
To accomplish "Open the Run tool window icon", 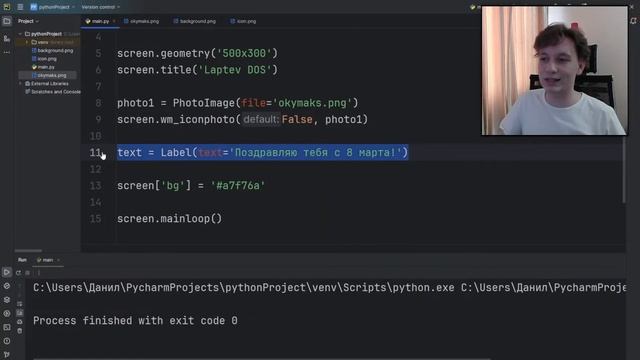I will (x=7, y=272).
